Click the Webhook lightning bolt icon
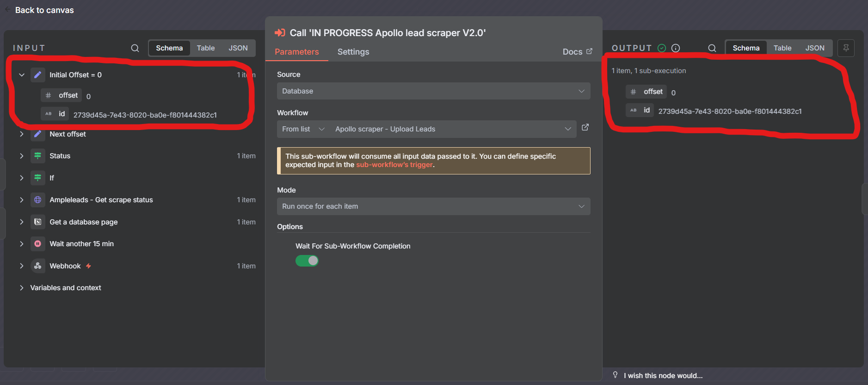The width and height of the screenshot is (868, 385). (x=88, y=266)
